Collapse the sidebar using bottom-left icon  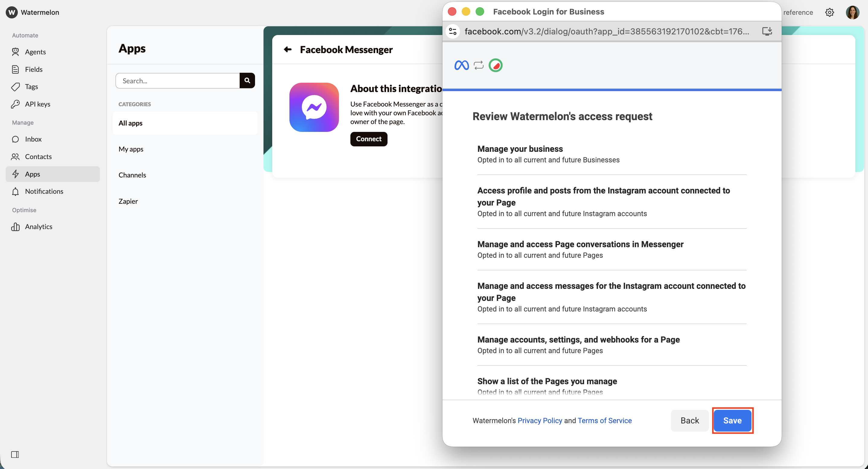coord(15,455)
